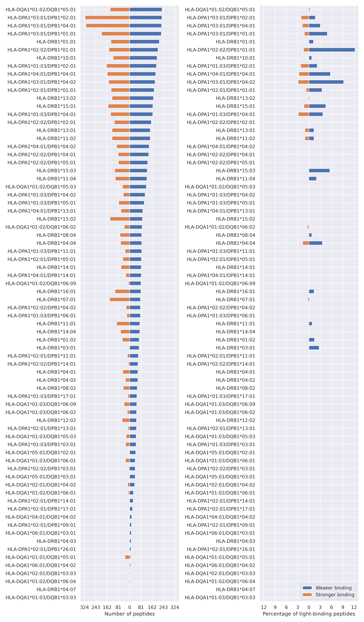Click HLA-DRB1*11:04 label in Number of peptides chart
This screenshot has width=364, height=622.
[56, 179]
